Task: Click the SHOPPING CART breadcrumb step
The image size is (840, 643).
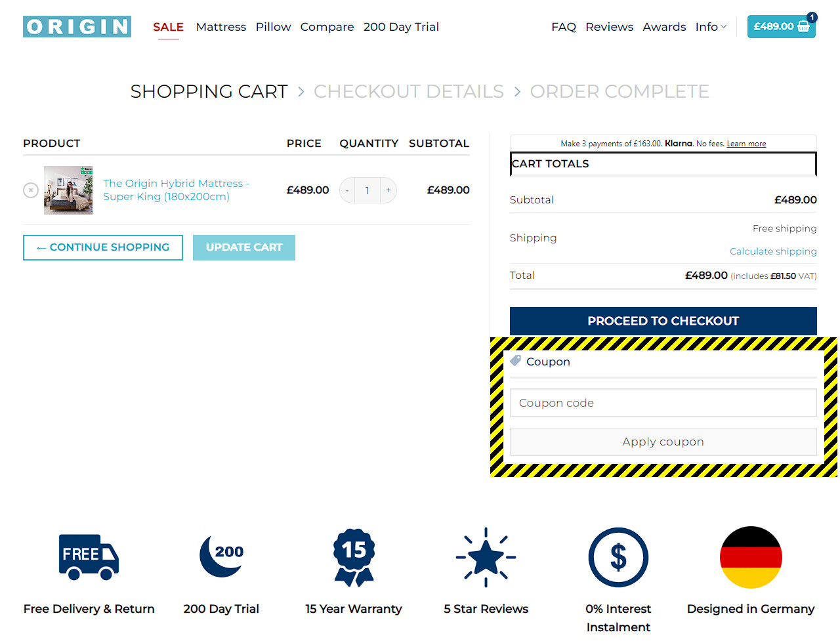Action: coord(209,91)
